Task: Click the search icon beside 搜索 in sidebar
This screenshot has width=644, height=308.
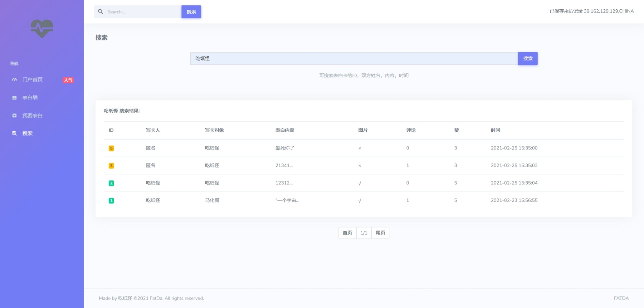Action: 14,133
